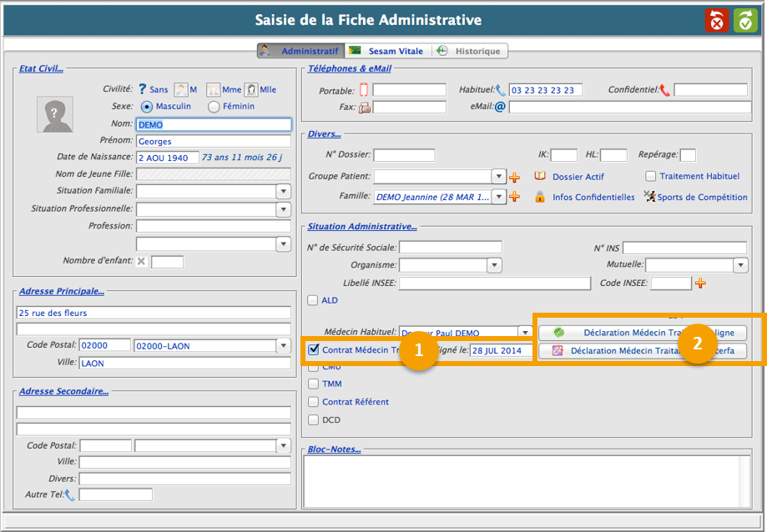Screen dimensions: 767x532
Task: Click the phone icon next to Autre Tel
Action: (70, 494)
